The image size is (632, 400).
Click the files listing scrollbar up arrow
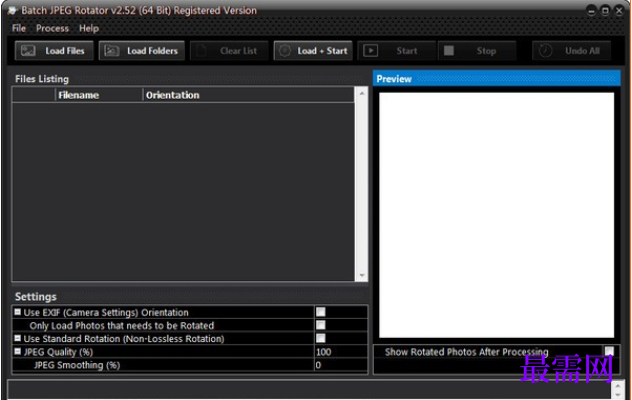pyautogui.click(x=362, y=93)
